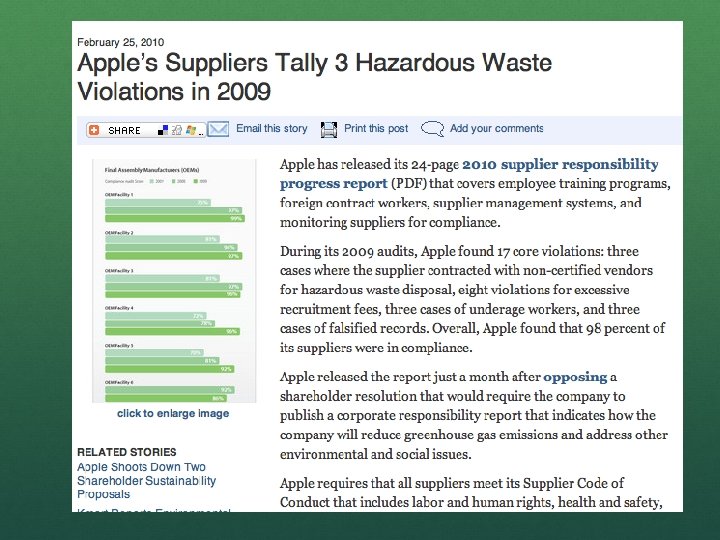720x540 pixels.
Task: Click the OEM compliance chart thumbnail
Action: 174,281
